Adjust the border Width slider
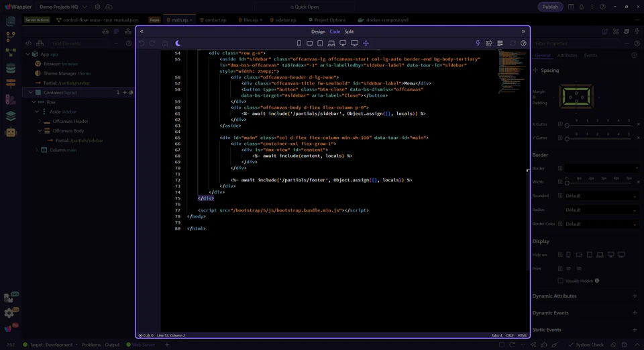 [x=599, y=182]
